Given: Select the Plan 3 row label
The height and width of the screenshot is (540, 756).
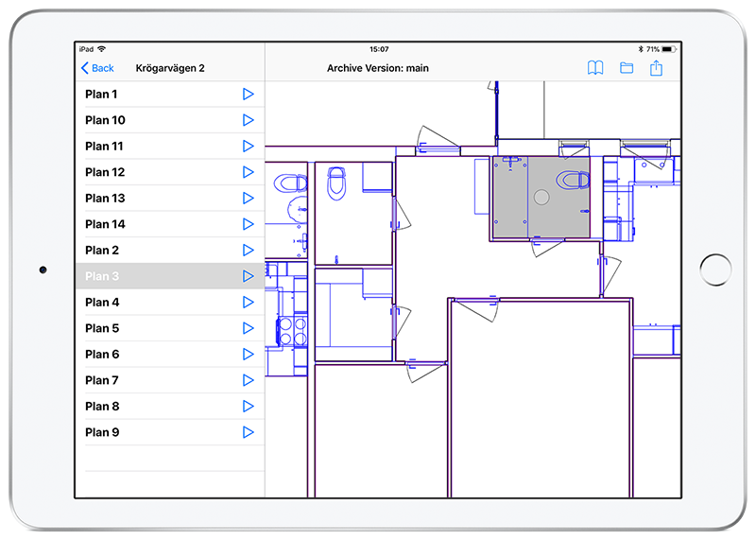Looking at the screenshot, I should point(102,276).
